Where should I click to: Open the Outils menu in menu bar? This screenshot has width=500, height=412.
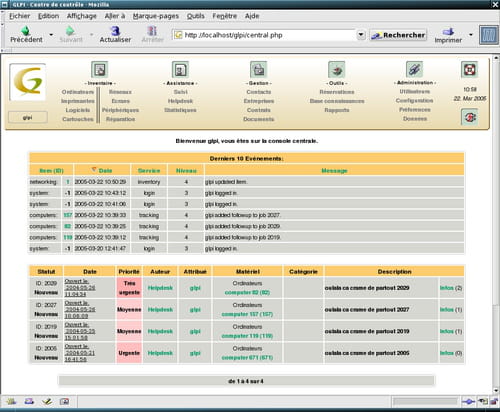click(x=196, y=16)
